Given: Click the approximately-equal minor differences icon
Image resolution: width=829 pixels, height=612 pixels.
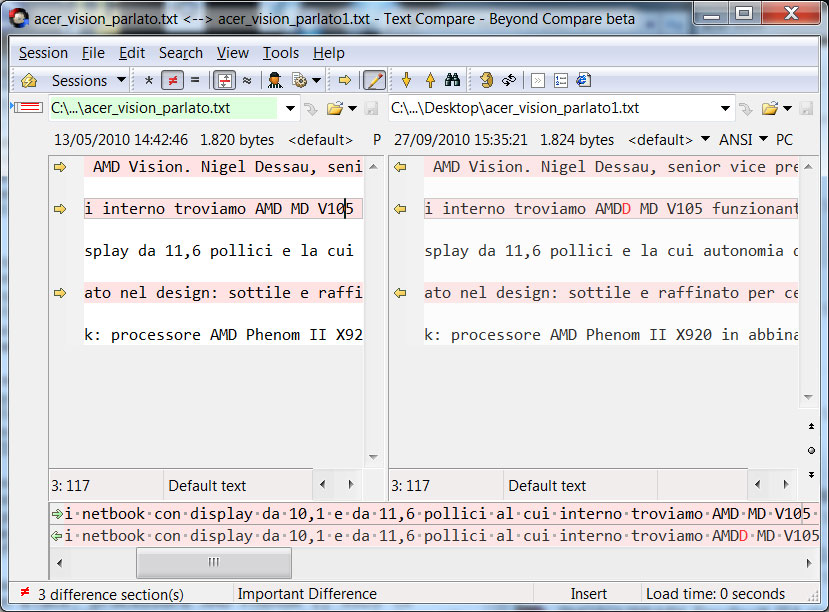Looking at the screenshot, I should tap(246, 80).
